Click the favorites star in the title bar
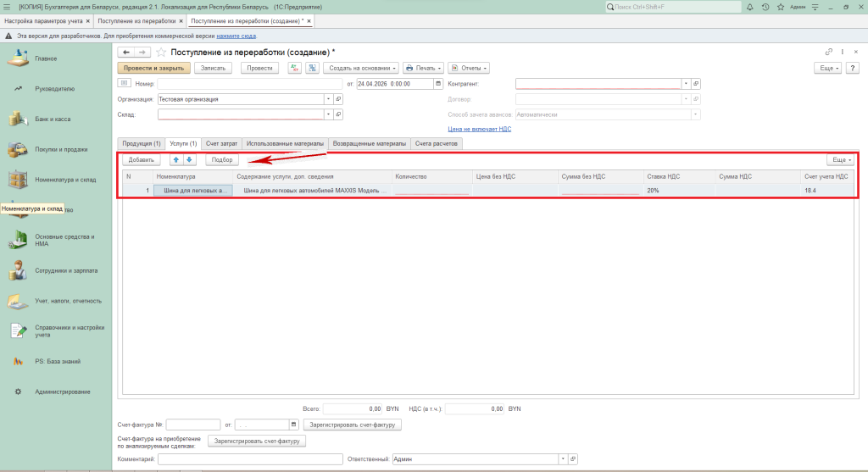The width and height of the screenshot is (868, 472). click(x=779, y=7)
